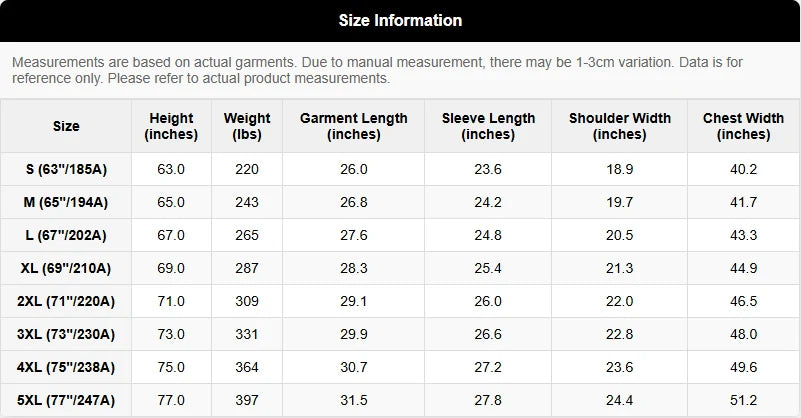Click the Size Information title bar
This screenshot has width=801, height=418.
pos(400,20)
